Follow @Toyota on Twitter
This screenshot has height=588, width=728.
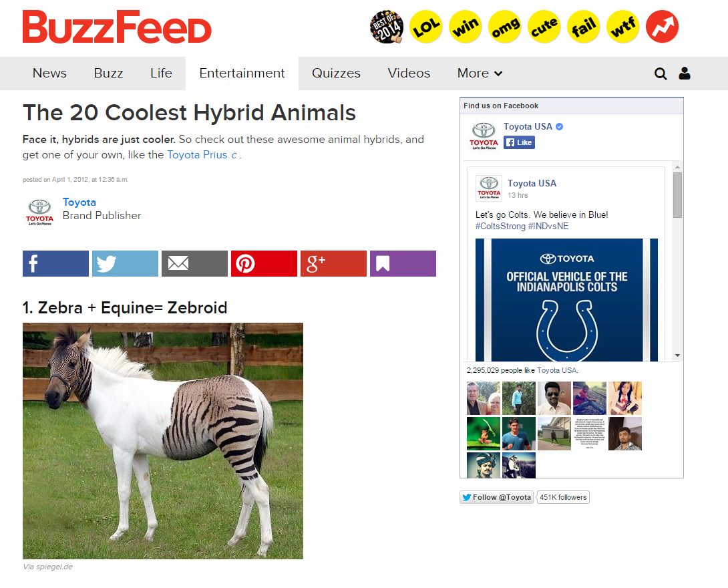(497, 497)
